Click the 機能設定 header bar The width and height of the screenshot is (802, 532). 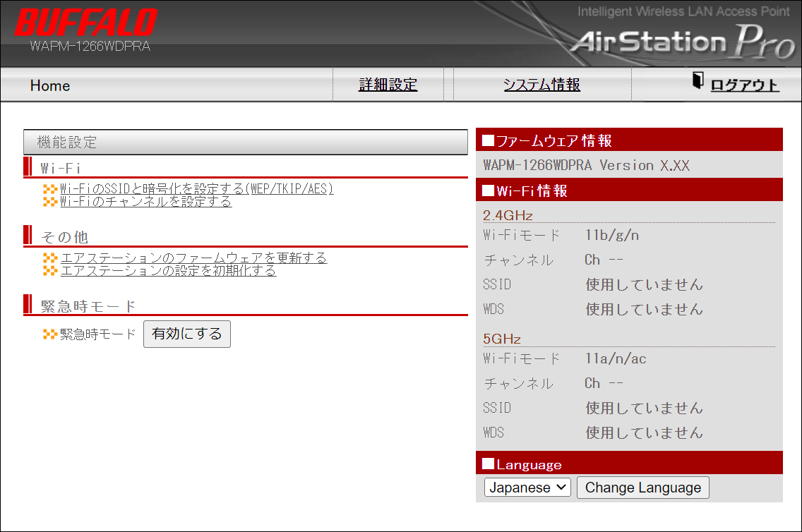pyautogui.click(x=246, y=142)
